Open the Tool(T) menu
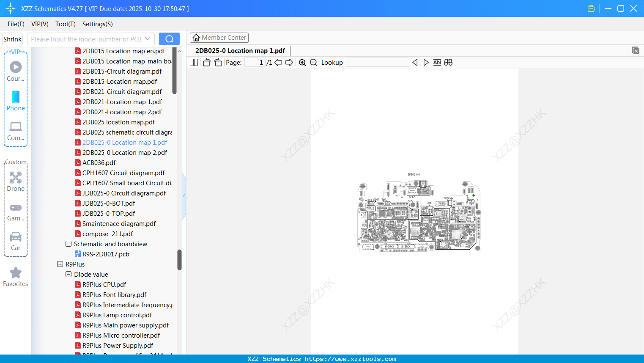 66,24
